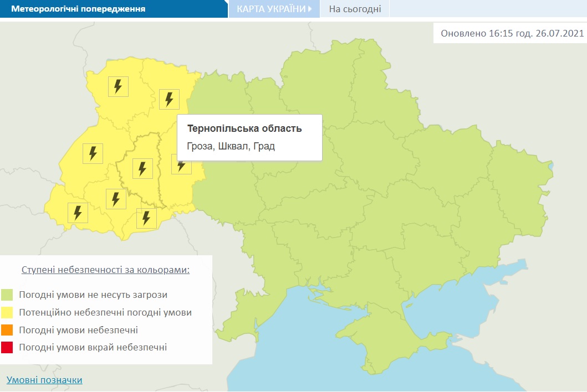Click the Ступені небезпечності за кольорами heading

point(106,270)
